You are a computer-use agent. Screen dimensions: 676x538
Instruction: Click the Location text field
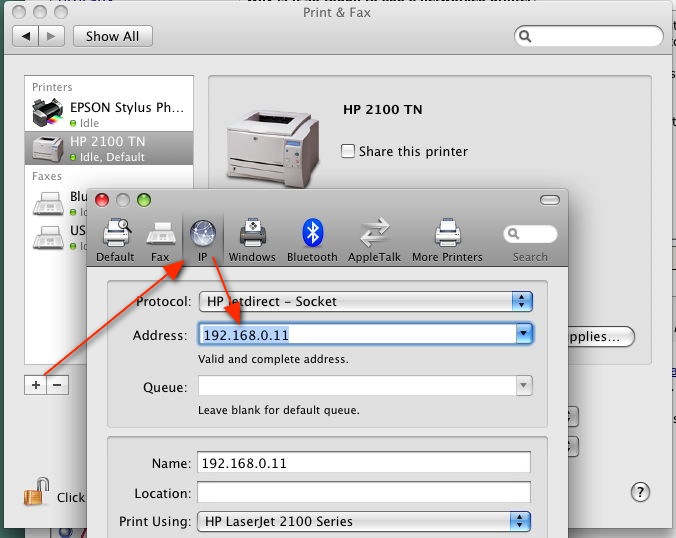click(x=364, y=493)
